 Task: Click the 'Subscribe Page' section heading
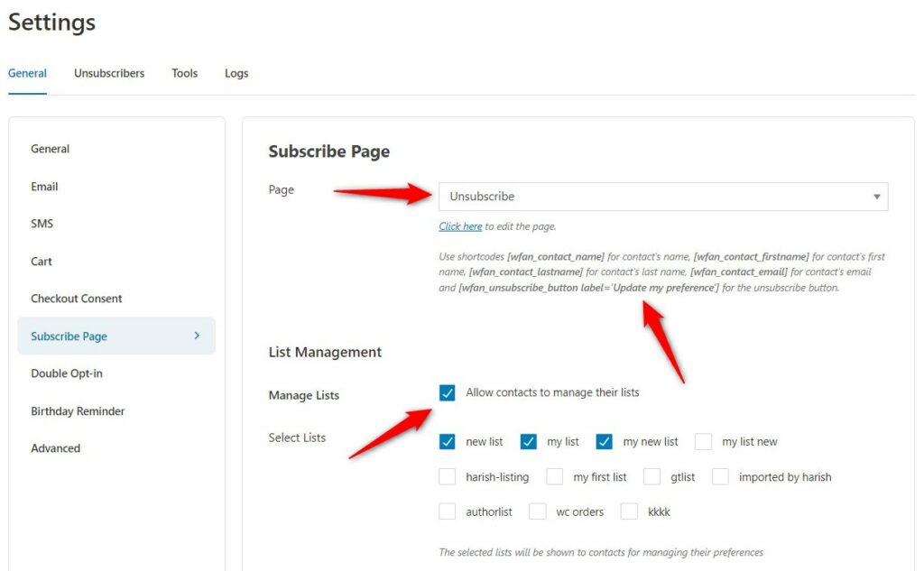click(328, 152)
